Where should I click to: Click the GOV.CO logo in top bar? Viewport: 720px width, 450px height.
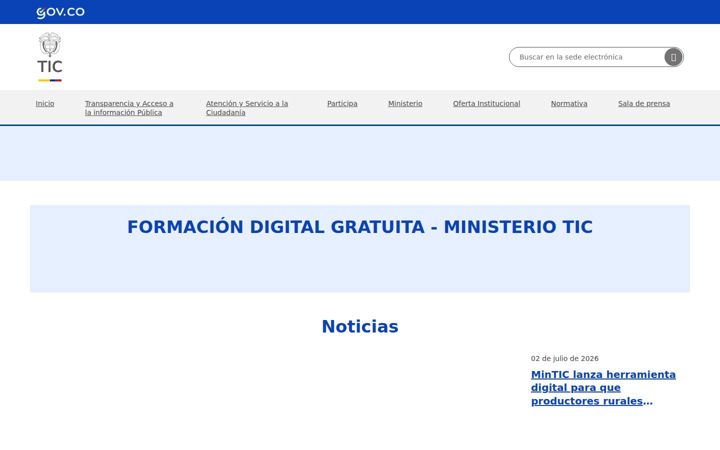click(x=60, y=12)
